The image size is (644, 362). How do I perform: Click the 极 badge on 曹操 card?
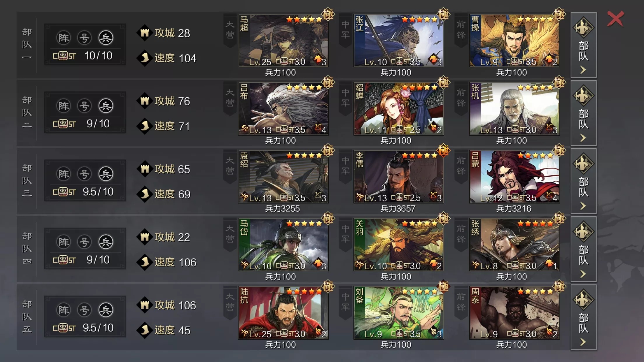(x=559, y=14)
